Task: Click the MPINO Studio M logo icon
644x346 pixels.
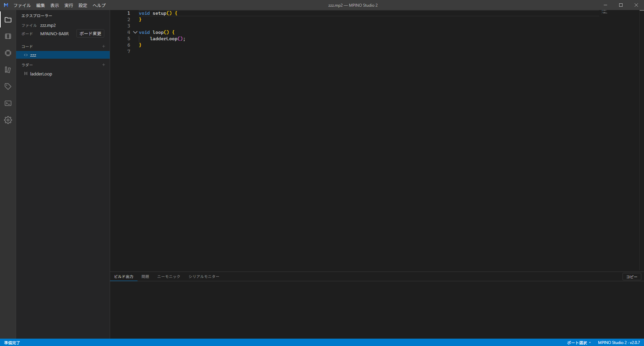Action: (x=6, y=5)
